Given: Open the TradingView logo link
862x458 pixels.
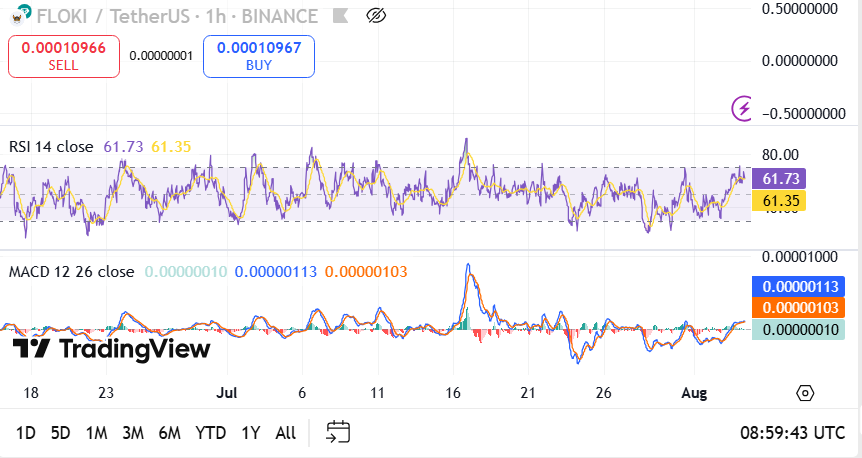Looking at the screenshot, I should 112,349.
